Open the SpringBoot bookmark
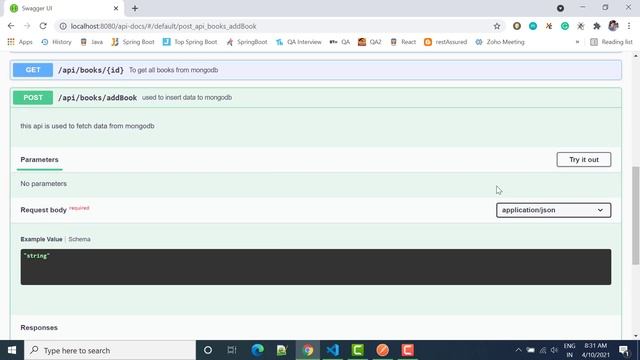This screenshot has width=640, height=360. (247, 42)
